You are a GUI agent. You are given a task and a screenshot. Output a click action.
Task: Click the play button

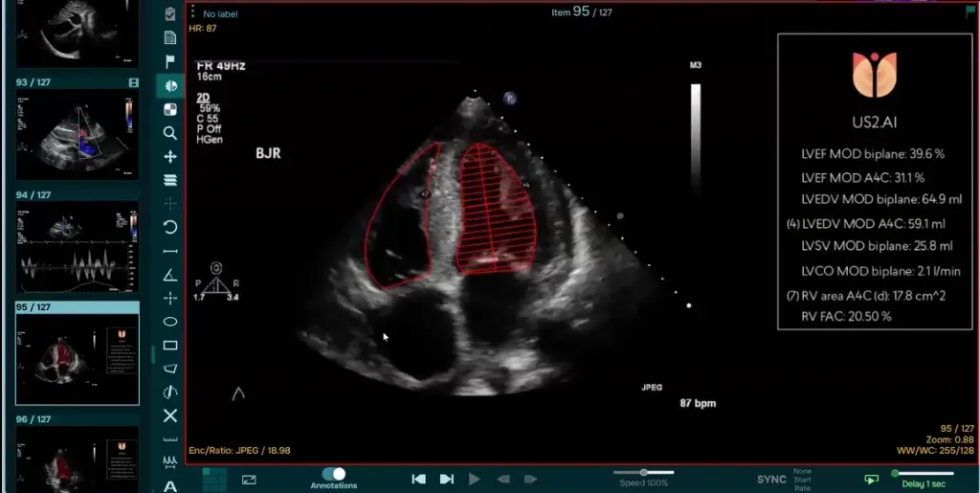[x=475, y=480]
